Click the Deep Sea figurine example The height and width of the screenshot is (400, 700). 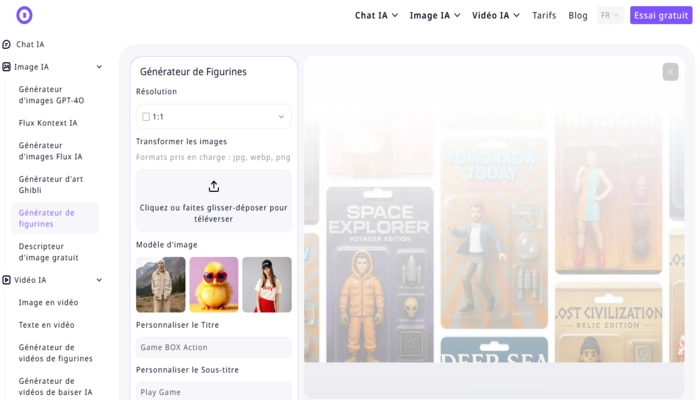(494, 350)
